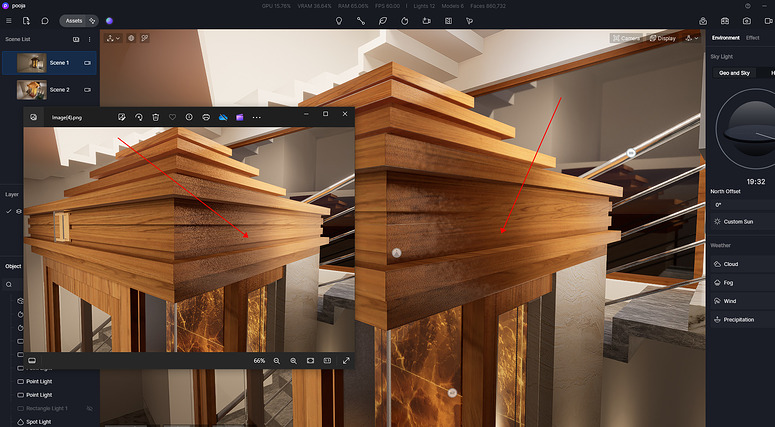Open the Wind weather option
775x427 pixels.
click(x=742, y=301)
